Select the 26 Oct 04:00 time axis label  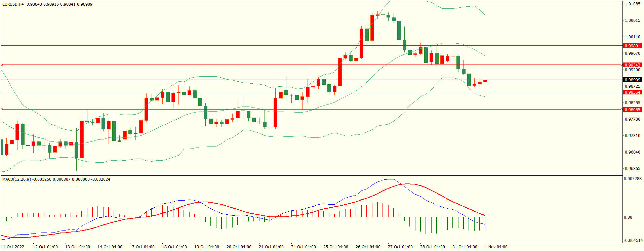pos(368,247)
